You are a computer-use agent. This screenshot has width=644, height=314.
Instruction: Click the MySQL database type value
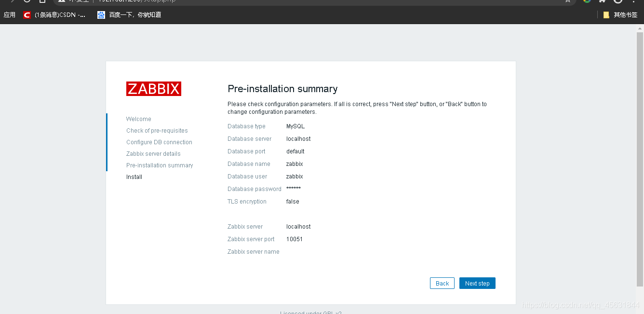click(x=295, y=126)
